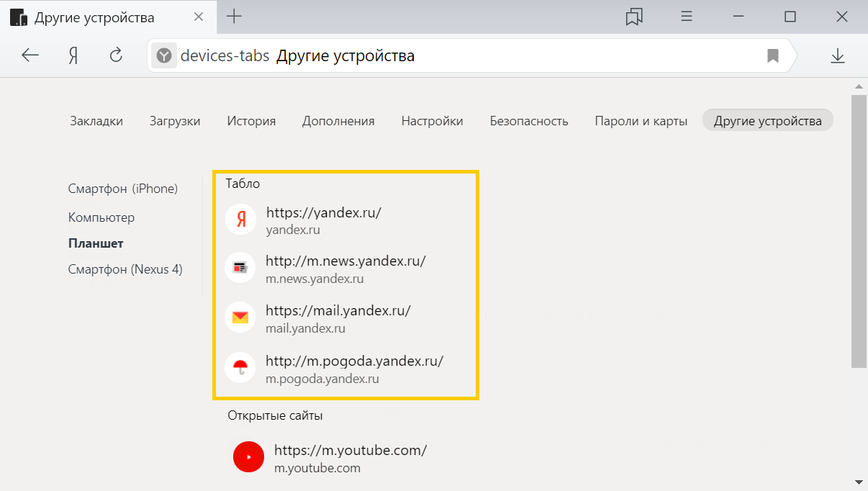Image resolution: width=868 pixels, height=491 pixels.
Task: Click the Pogoda umbrella favicon
Action: pyautogui.click(x=240, y=368)
